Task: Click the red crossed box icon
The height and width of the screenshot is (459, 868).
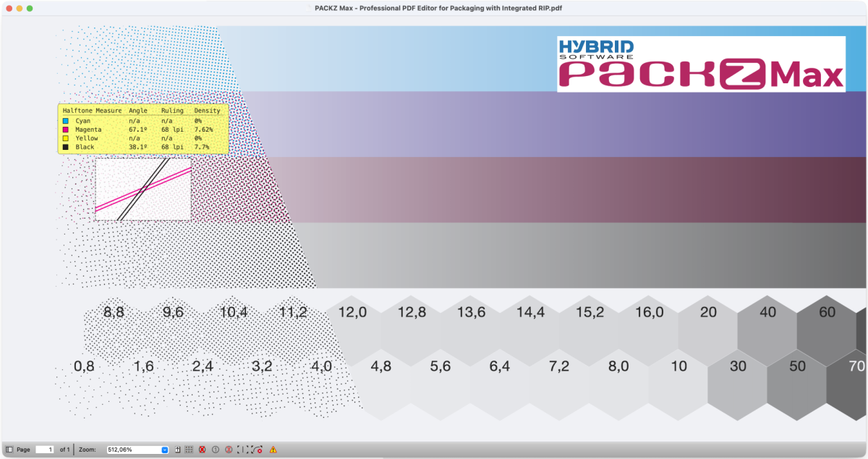Action: 202,450
